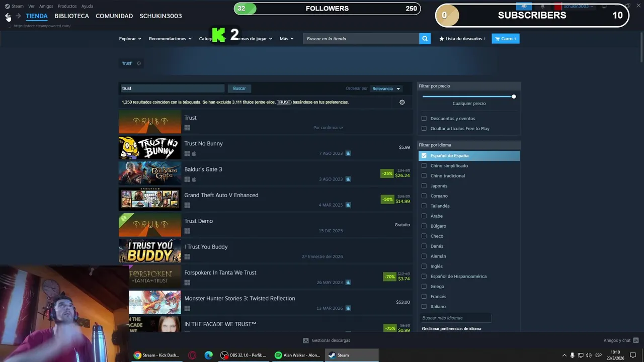Open Lista de deseados wishlist
The image size is (644, 362).
(x=462, y=39)
